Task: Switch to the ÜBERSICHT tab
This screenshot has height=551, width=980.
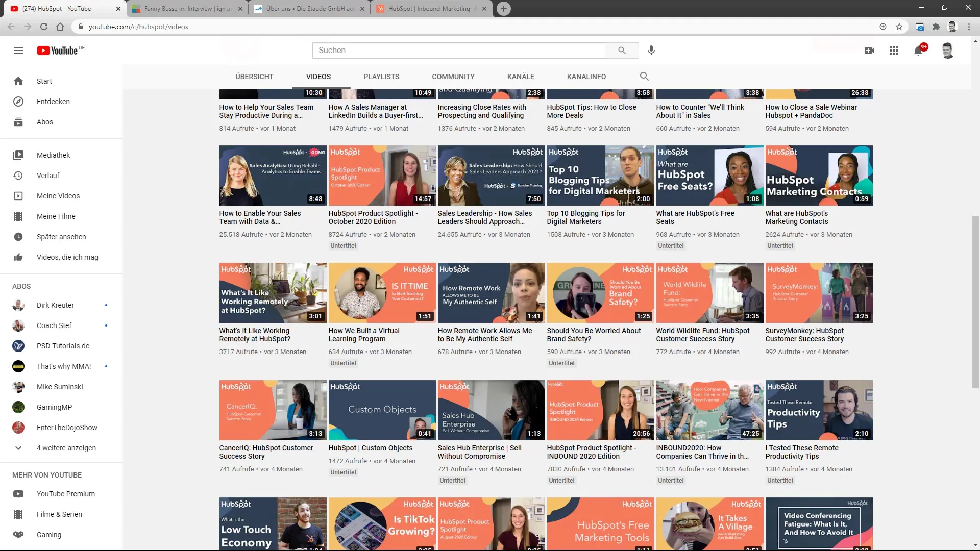Action: pos(254,77)
